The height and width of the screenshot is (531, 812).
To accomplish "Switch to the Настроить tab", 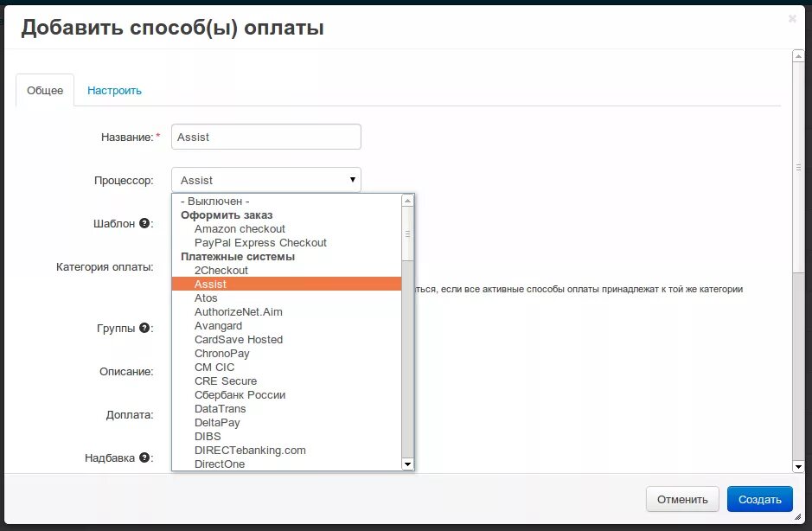I will click(x=114, y=90).
